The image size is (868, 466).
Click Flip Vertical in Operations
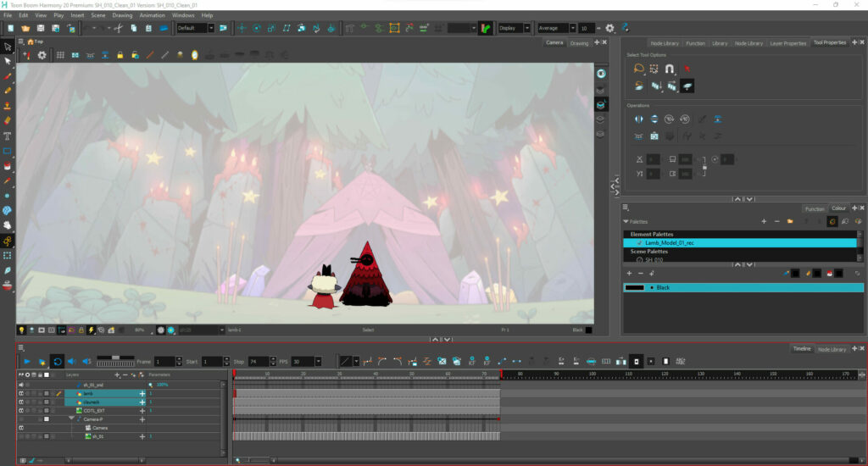(654, 119)
